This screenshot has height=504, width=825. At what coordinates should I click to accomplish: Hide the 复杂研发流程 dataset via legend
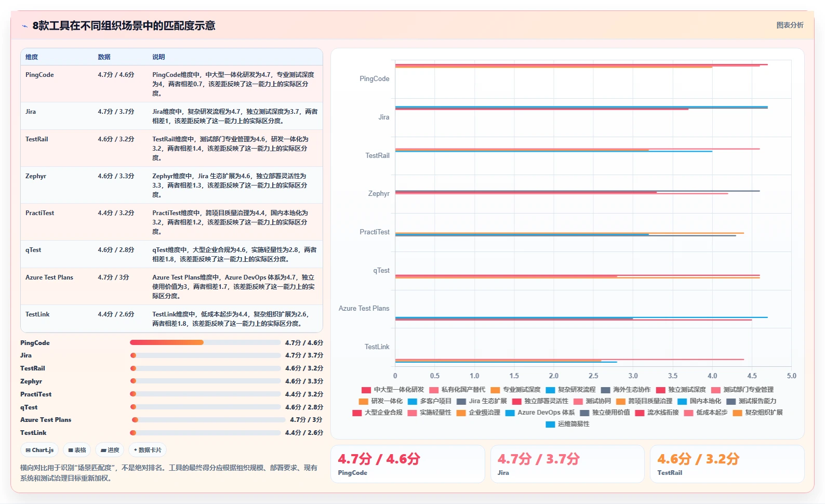click(570, 390)
